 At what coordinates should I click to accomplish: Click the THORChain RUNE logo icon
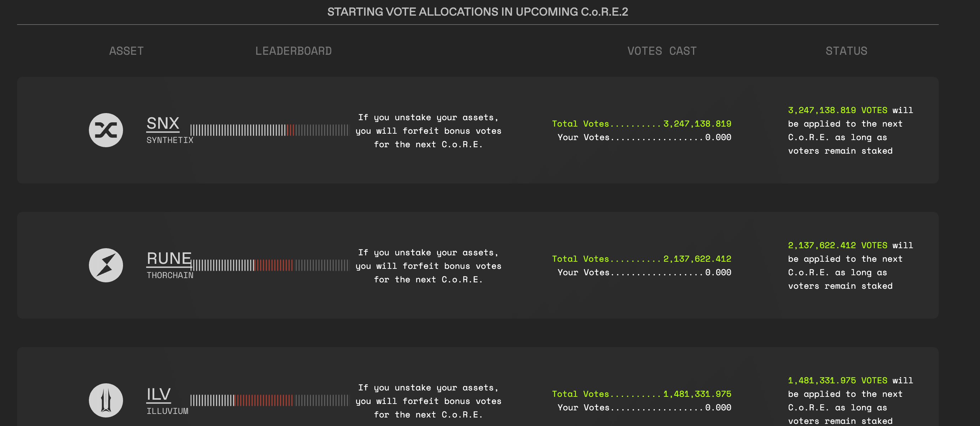click(106, 265)
